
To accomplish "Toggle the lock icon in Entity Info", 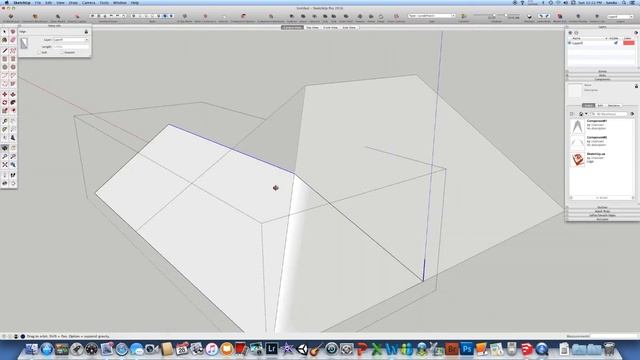I will [86, 31].
